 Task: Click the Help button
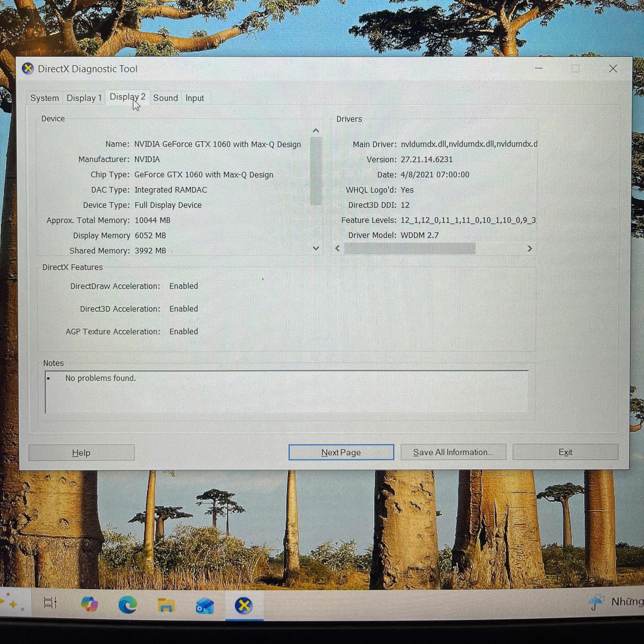click(x=82, y=452)
